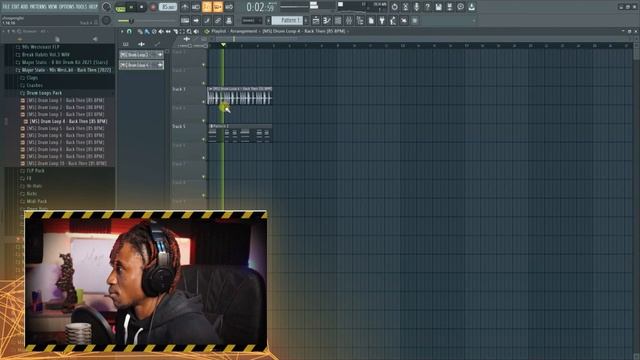Viewport: 640px width, 360px height.
Task: Click the Drum Loop 4 audio clip
Action: click(240, 96)
